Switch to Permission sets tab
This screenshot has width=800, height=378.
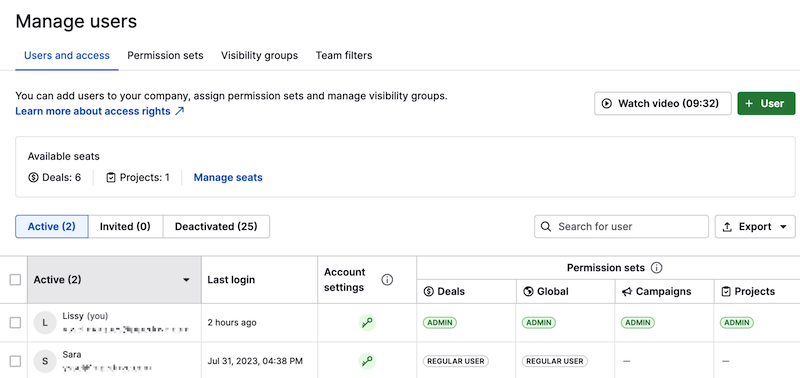tap(165, 55)
